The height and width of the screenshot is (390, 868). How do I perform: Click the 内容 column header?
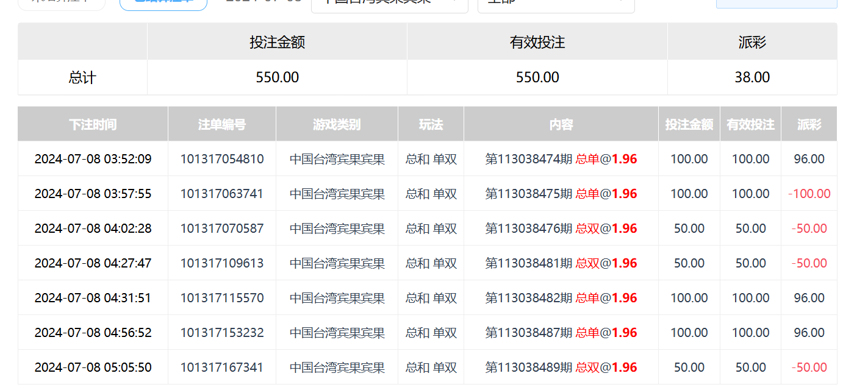pos(561,124)
